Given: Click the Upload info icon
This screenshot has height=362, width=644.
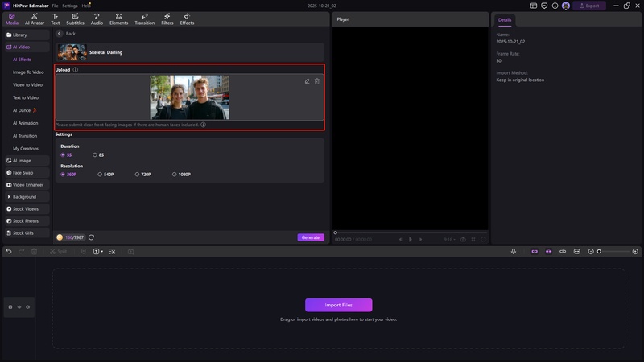Looking at the screenshot, I should (76, 70).
